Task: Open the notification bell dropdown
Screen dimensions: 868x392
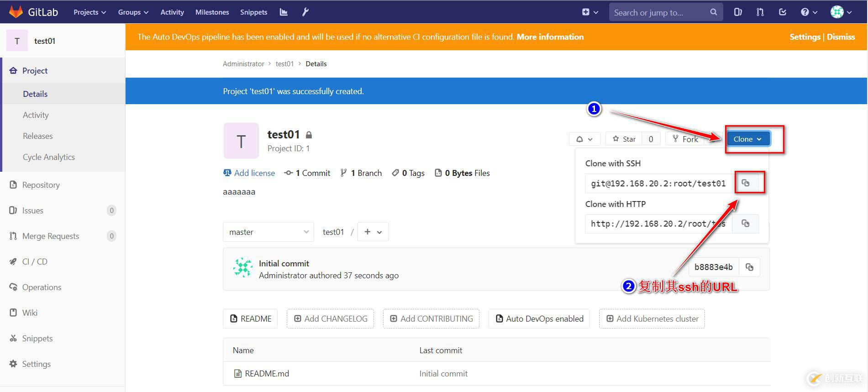Action: point(584,139)
